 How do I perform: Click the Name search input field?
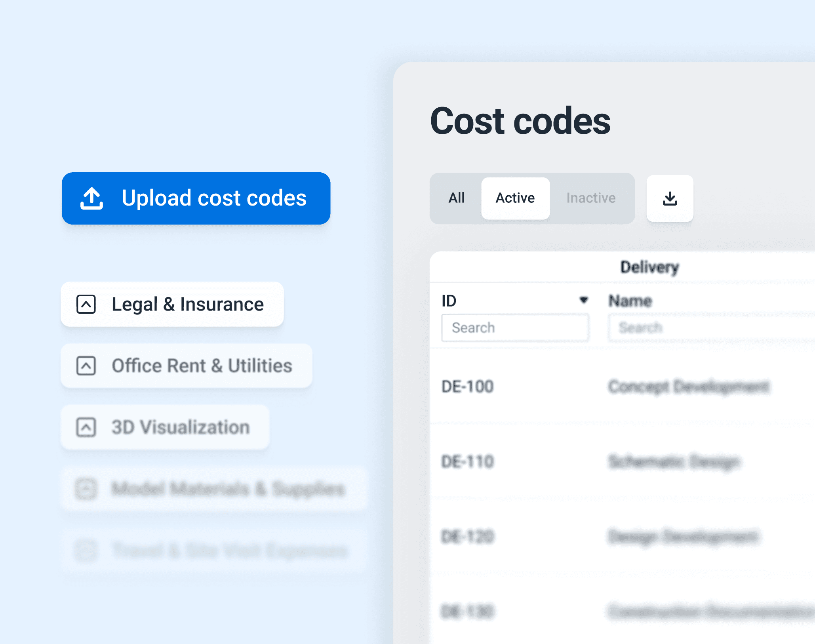point(712,328)
